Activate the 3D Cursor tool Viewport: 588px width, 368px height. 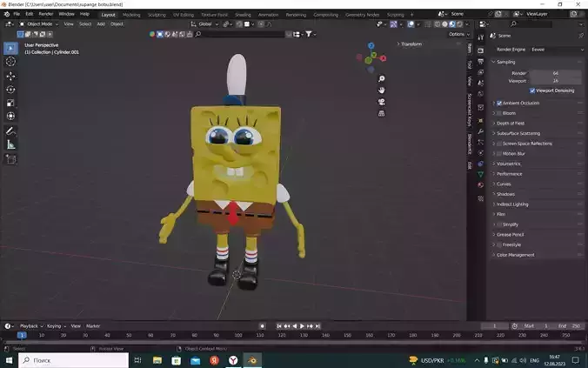(x=10, y=62)
